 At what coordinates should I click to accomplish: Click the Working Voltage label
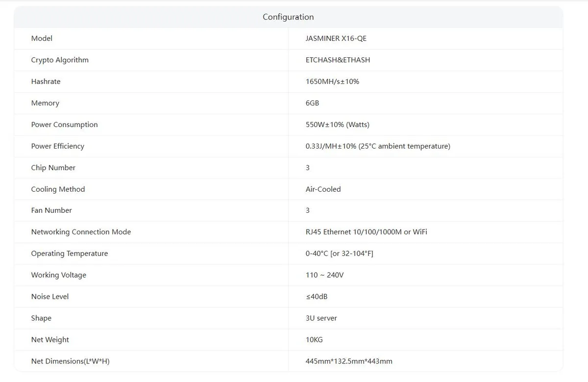58,275
